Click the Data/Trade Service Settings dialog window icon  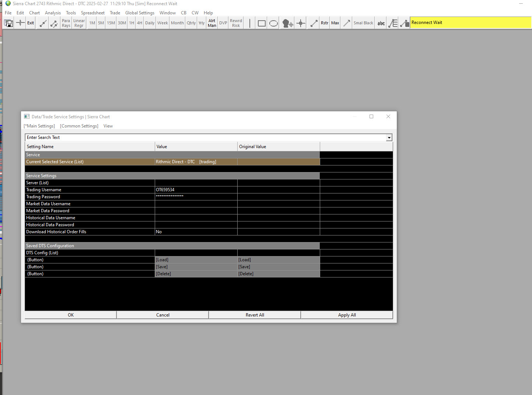[27, 116]
